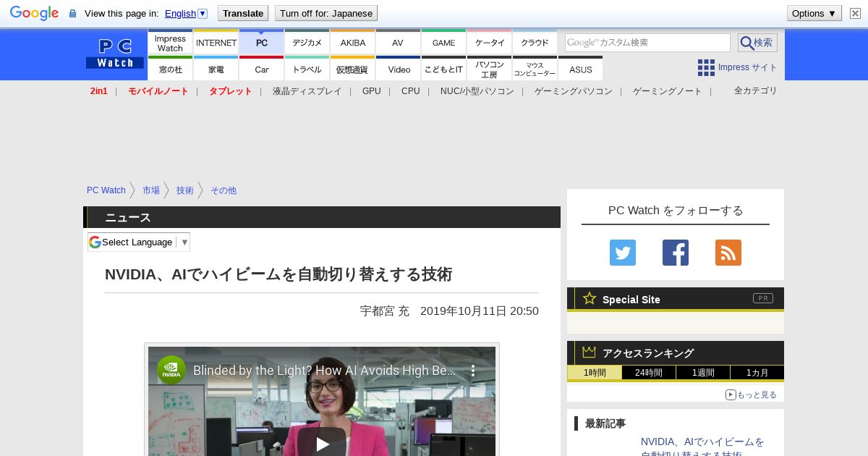The height and width of the screenshot is (456, 868).
Task: Open the ケータイ tab
Action: tap(490, 43)
